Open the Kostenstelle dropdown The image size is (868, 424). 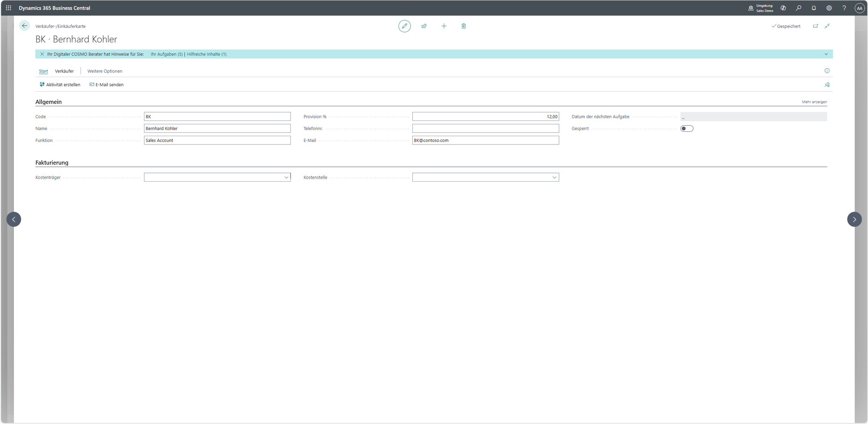[554, 177]
